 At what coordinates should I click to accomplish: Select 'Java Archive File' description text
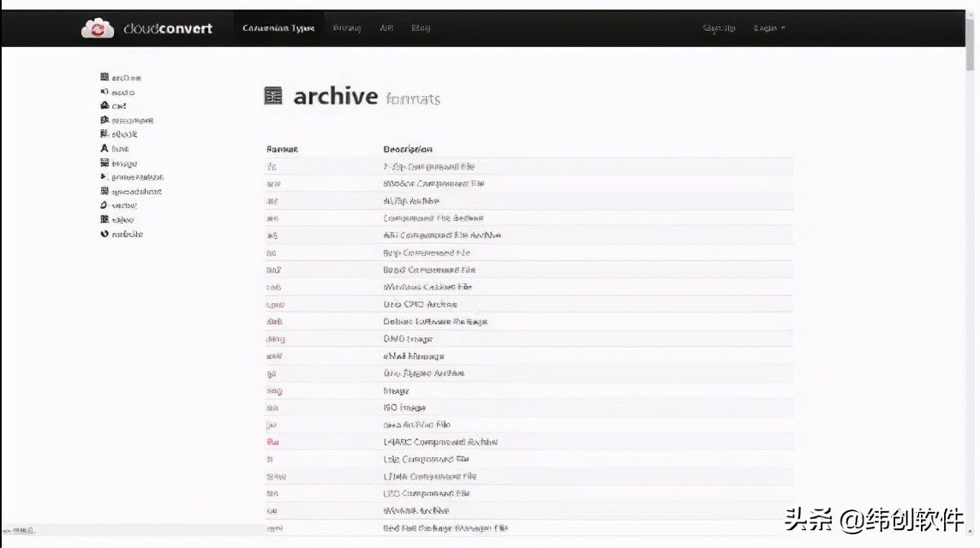pyautogui.click(x=417, y=425)
